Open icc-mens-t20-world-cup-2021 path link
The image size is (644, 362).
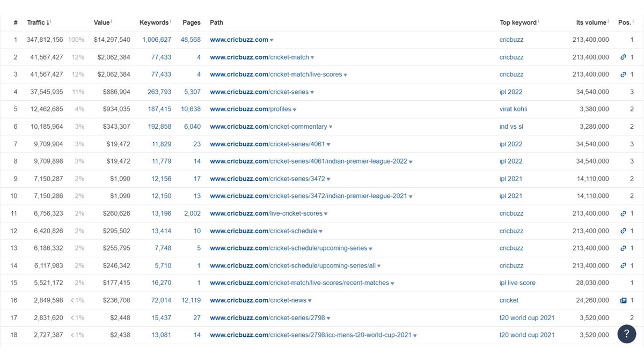(311, 335)
